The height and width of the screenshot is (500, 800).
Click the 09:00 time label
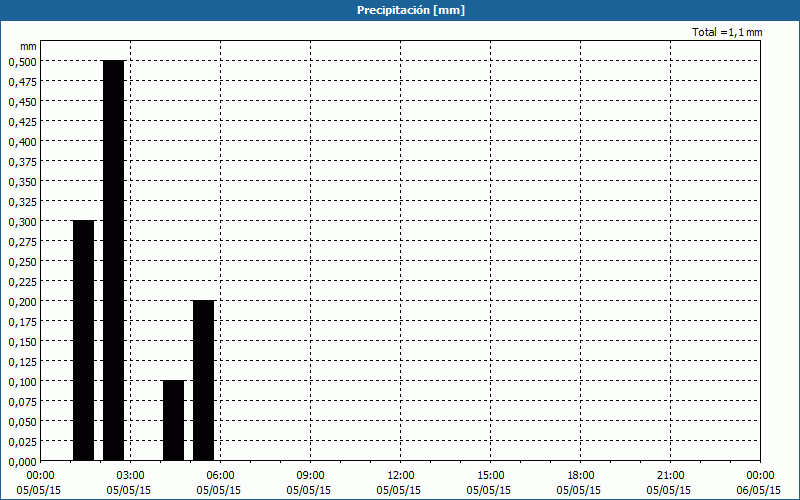click(310, 476)
